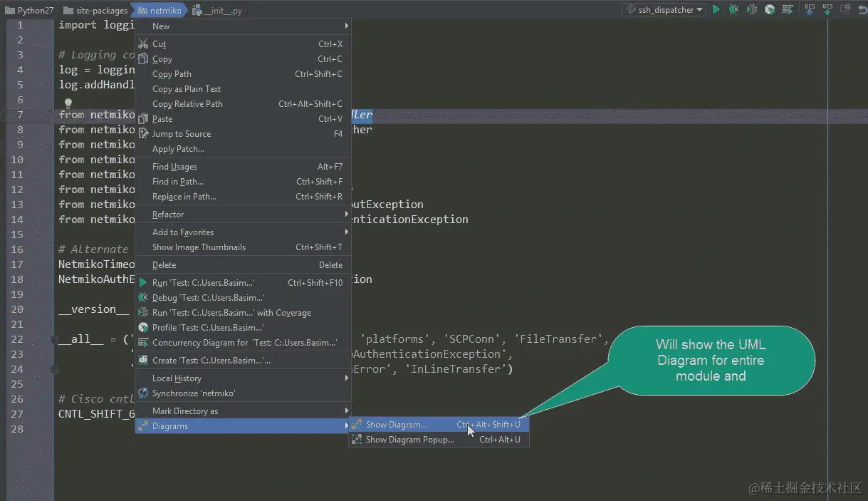Click the scissors Cut icon

point(143,44)
